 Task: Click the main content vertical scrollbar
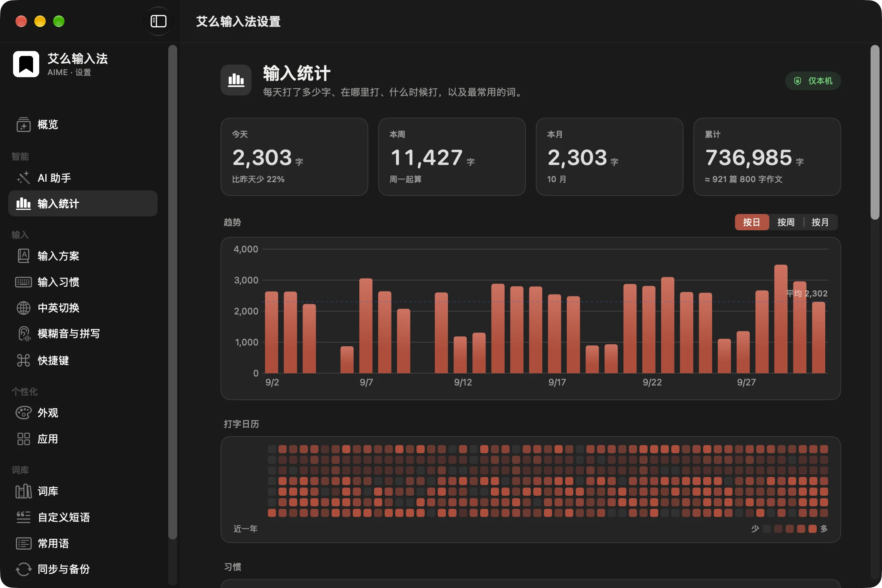875,132
